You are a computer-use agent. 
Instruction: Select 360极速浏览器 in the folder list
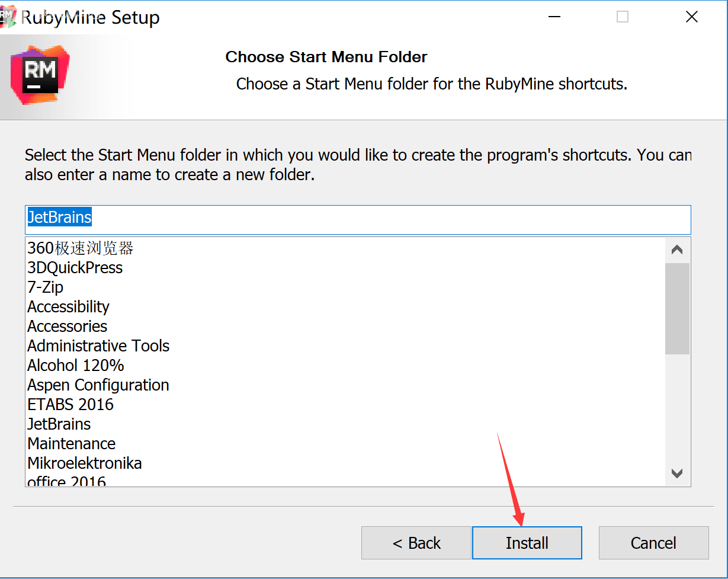tap(81, 248)
